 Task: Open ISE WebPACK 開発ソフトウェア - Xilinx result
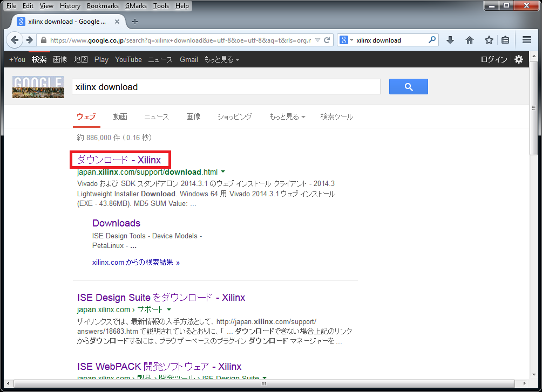tap(159, 367)
